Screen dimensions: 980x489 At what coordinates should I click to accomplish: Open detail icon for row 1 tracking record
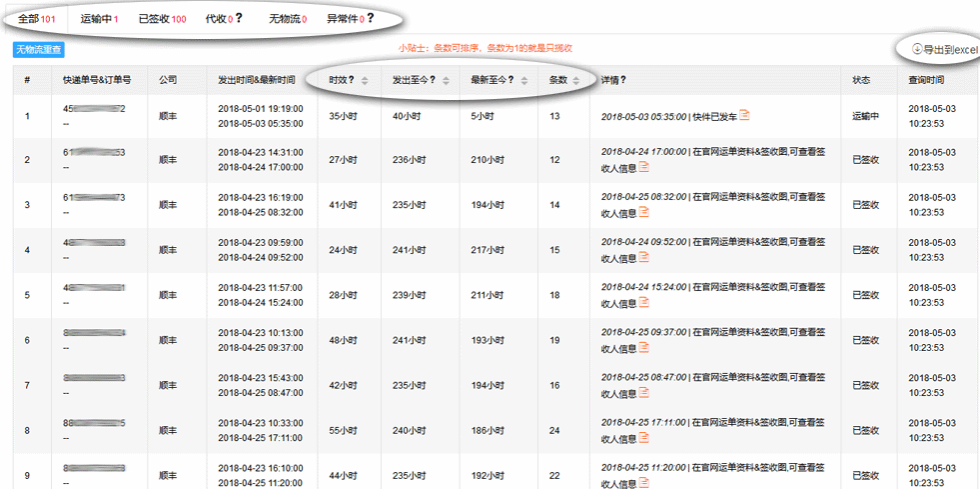(744, 115)
